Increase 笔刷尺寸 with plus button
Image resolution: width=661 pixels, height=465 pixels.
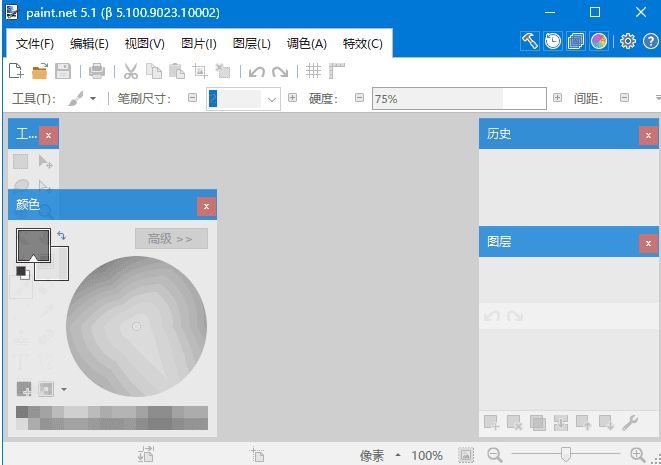(x=292, y=98)
